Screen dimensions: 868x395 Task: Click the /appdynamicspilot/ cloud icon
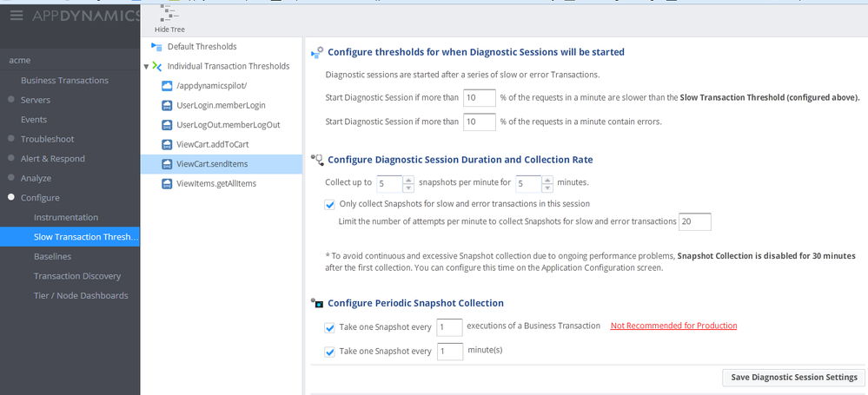click(x=167, y=86)
